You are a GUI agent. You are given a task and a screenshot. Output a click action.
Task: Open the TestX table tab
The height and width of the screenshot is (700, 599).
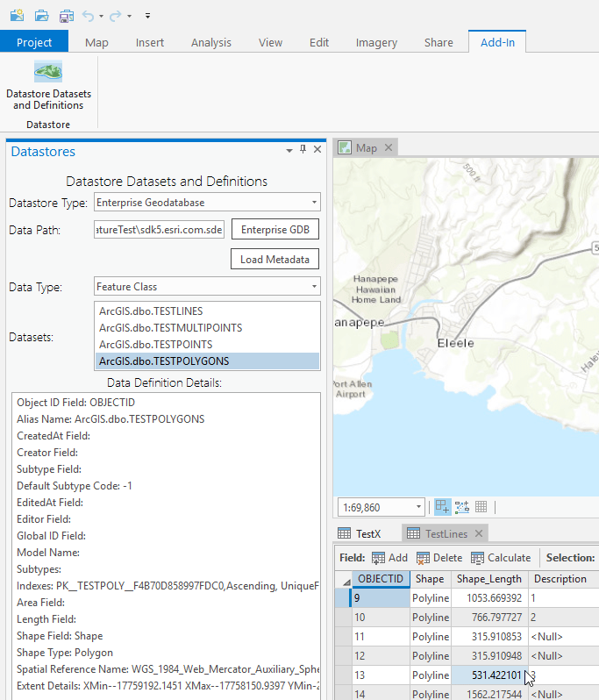click(367, 533)
